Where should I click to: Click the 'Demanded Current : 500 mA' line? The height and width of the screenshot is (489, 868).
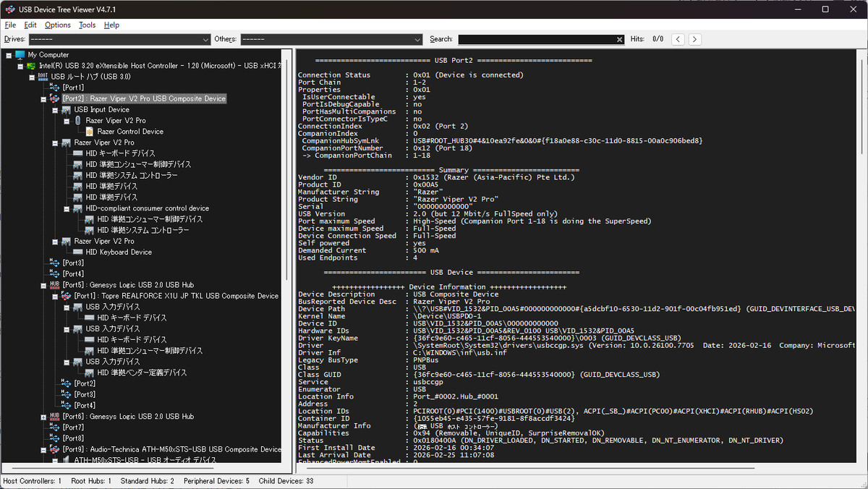pyautogui.click(x=369, y=250)
